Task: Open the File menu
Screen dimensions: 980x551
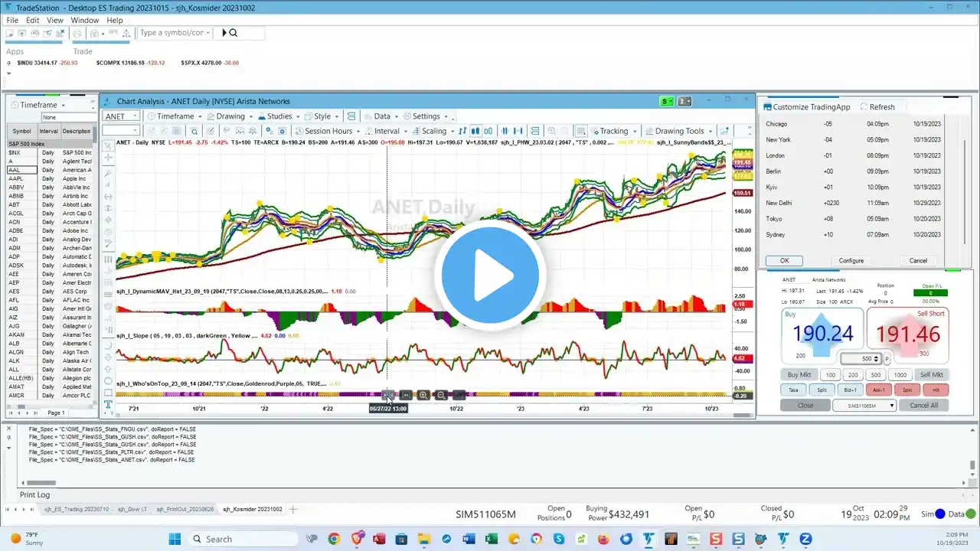Action: coord(12,20)
